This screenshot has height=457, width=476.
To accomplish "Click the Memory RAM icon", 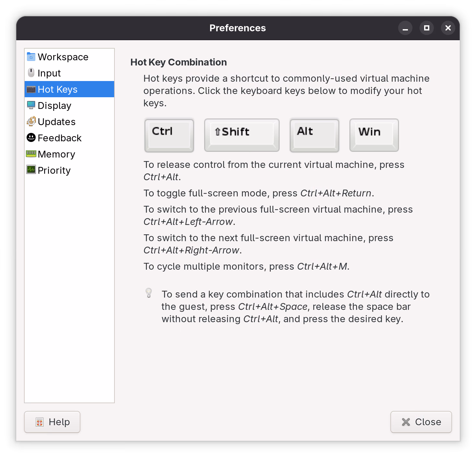I will (x=31, y=154).
